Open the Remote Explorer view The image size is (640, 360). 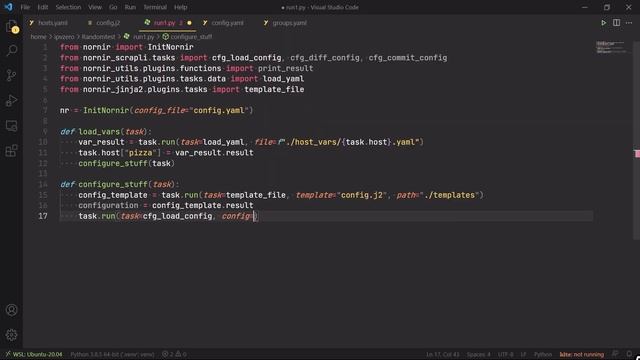click(11, 126)
